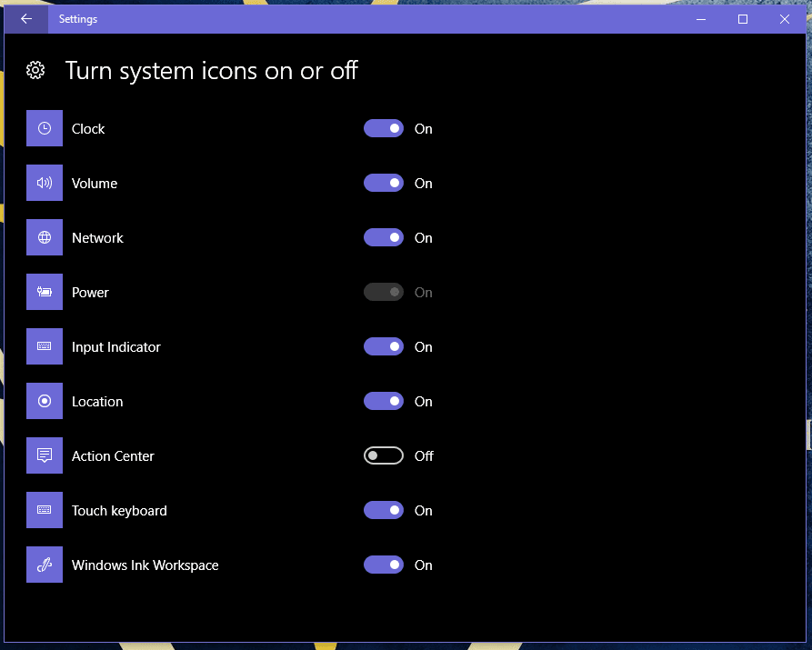Image resolution: width=812 pixels, height=650 pixels.
Task: Click the Input Indicator keyboard icon
Action: tap(45, 346)
